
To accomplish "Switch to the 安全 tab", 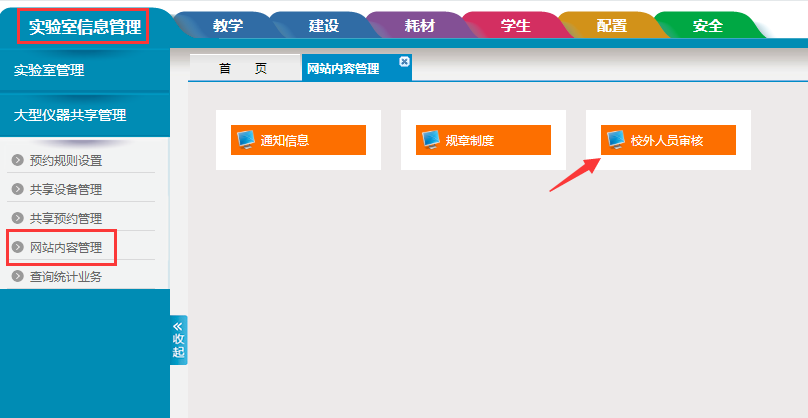I will (707, 26).
